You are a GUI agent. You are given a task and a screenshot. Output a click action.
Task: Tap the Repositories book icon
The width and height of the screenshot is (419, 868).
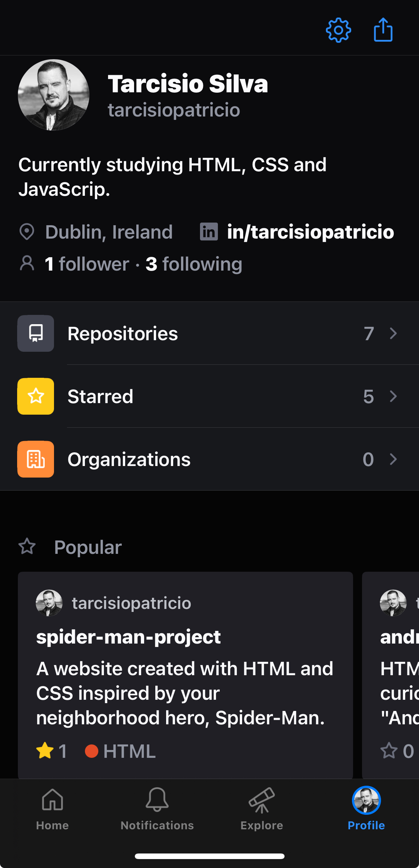pyautogui.click(x=36, y=334)
